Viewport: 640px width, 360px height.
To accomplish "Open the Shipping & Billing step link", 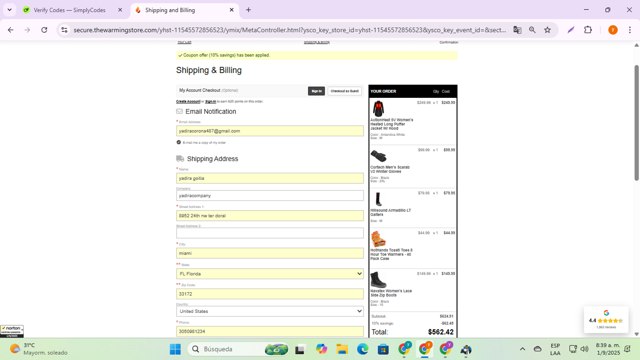I will [317, 42].
